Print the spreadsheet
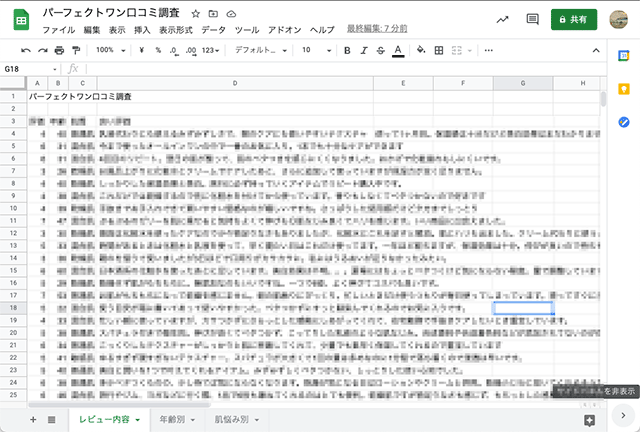 (x=59, y=50)
